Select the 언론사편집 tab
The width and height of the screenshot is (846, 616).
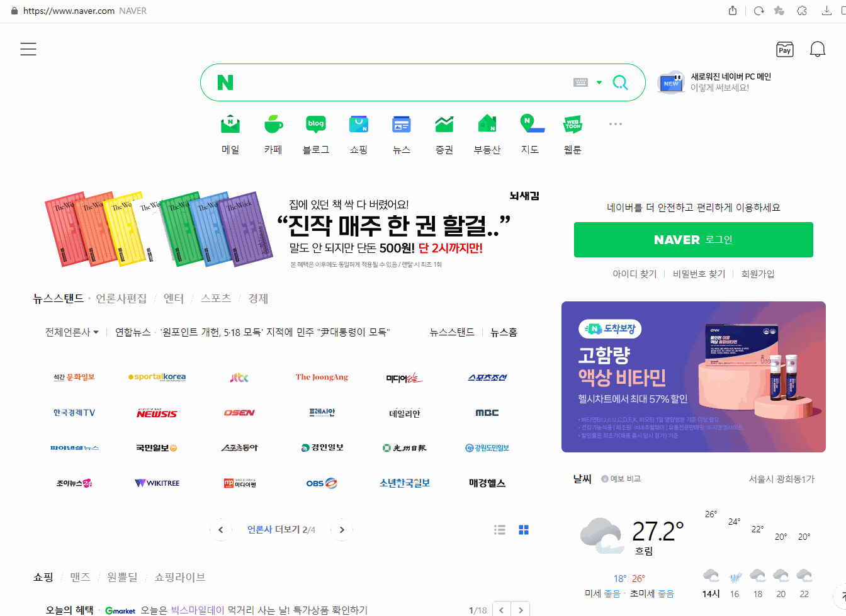(121, 298)
